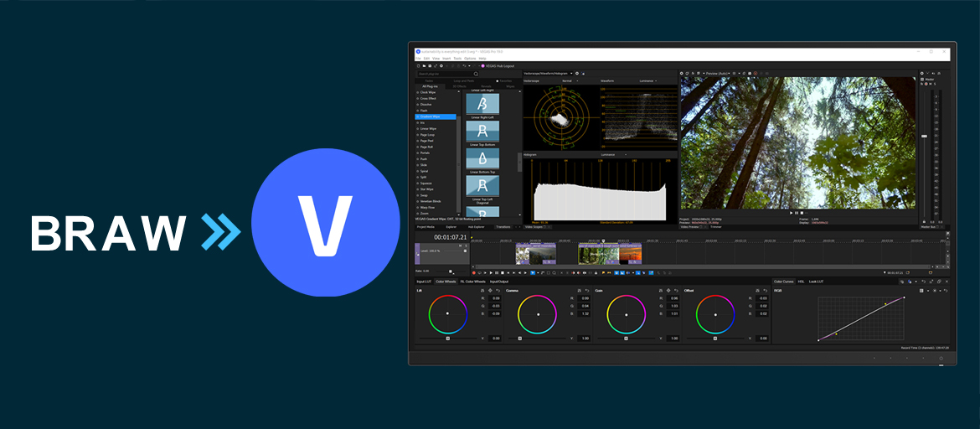The width and height of the screenshot is (980, 429).
Task: Click the video preview pause button
Action: coord(797,213)
